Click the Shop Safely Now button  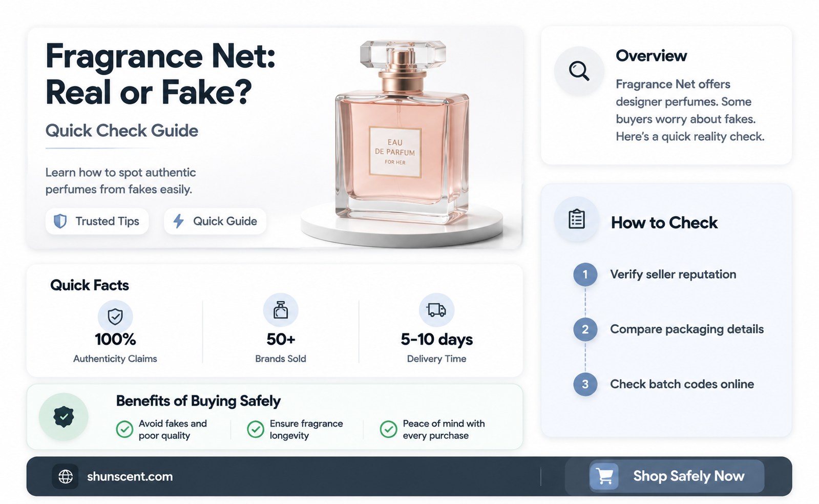tap(677, 476)
